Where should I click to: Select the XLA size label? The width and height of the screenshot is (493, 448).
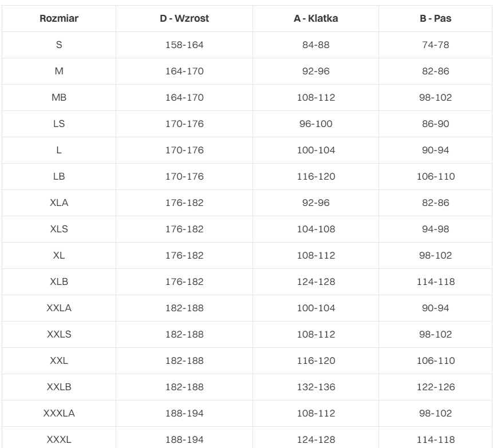pyautogui.click(x=59, y=203)
